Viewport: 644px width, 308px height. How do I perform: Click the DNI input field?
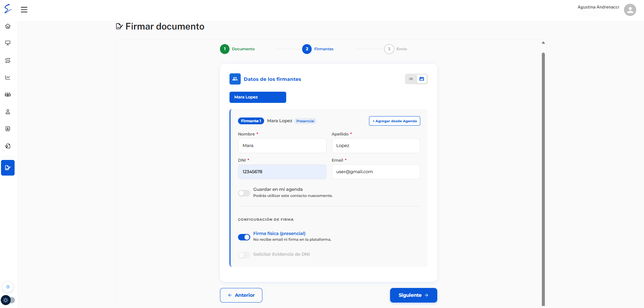click(x=282, y=172)
